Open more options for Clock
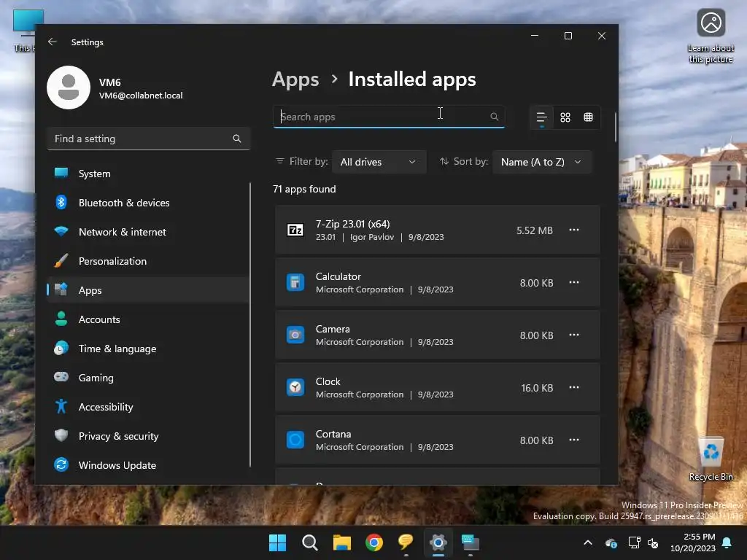This screenshot has width=747, height=560. pyautogui.click(x=574, y=387)
